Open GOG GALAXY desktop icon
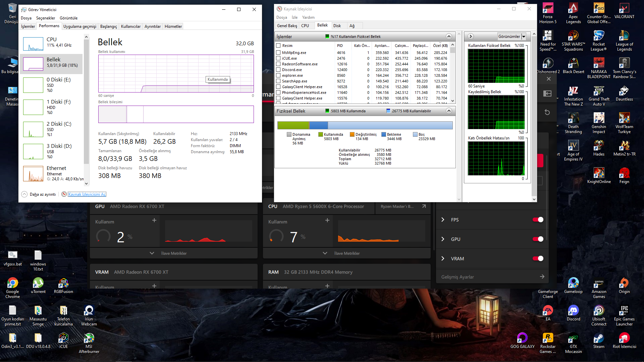This screenshot has width=644, height=362. point(522,341)
